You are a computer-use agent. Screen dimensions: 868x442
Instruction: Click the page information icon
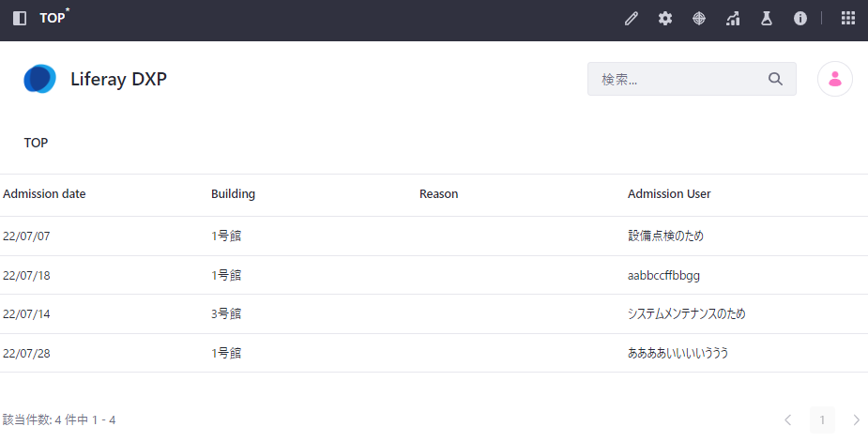(800, 19)
